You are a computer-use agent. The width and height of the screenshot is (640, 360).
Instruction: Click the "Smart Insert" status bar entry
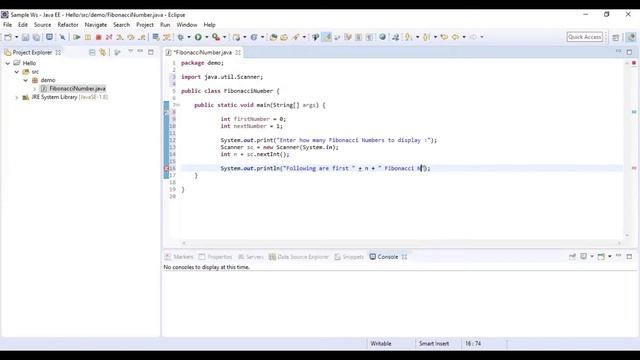[434, 344]
